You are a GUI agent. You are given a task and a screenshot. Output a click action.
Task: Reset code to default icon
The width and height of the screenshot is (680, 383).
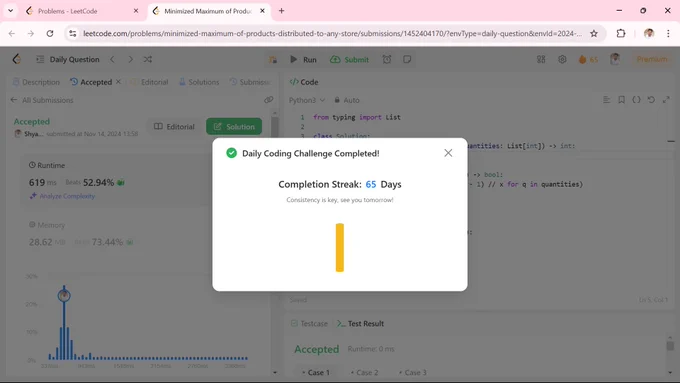(651, 100)
